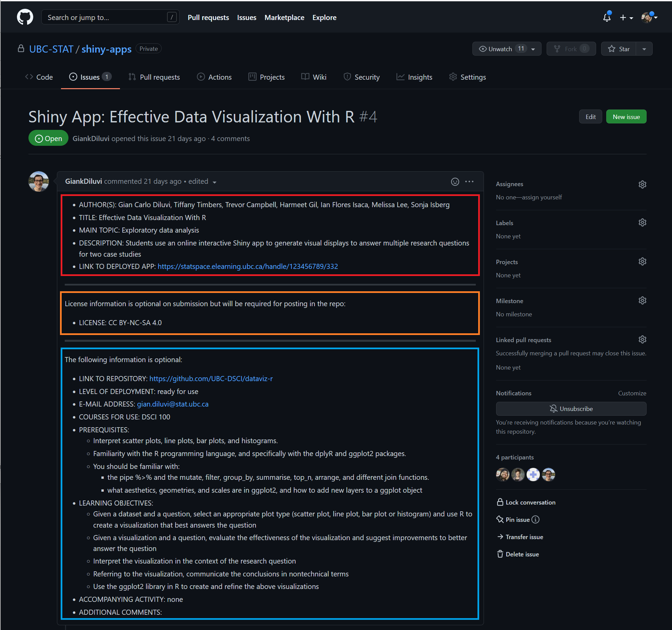Screen dimensions: 672x630
Task: Click the Projects sidebar gear icon
Action: 642,261
